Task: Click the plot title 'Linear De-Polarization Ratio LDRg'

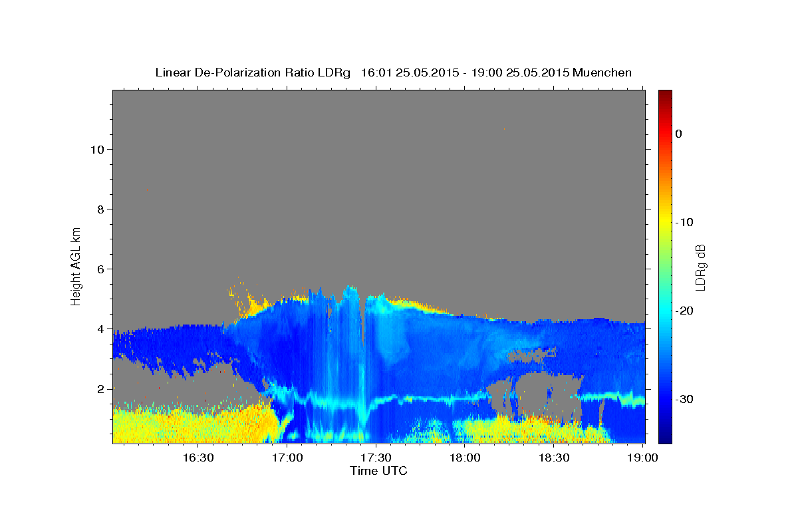Action: click(253, 72)
